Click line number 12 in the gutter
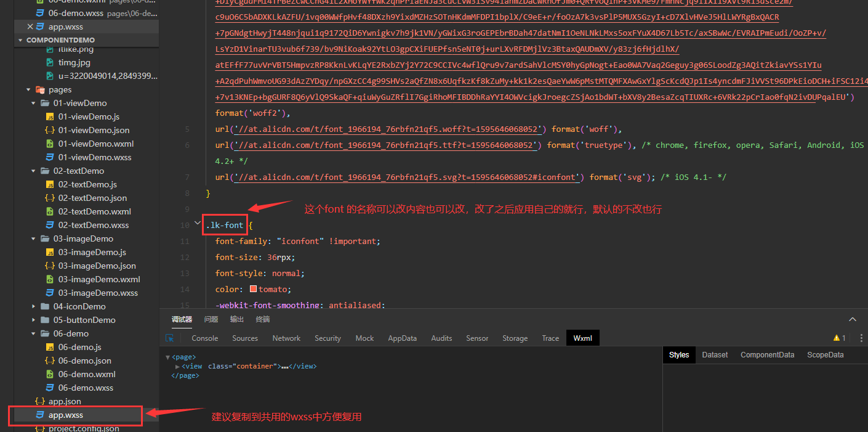This screenshot has height=432, width=868. click(185, 258)
